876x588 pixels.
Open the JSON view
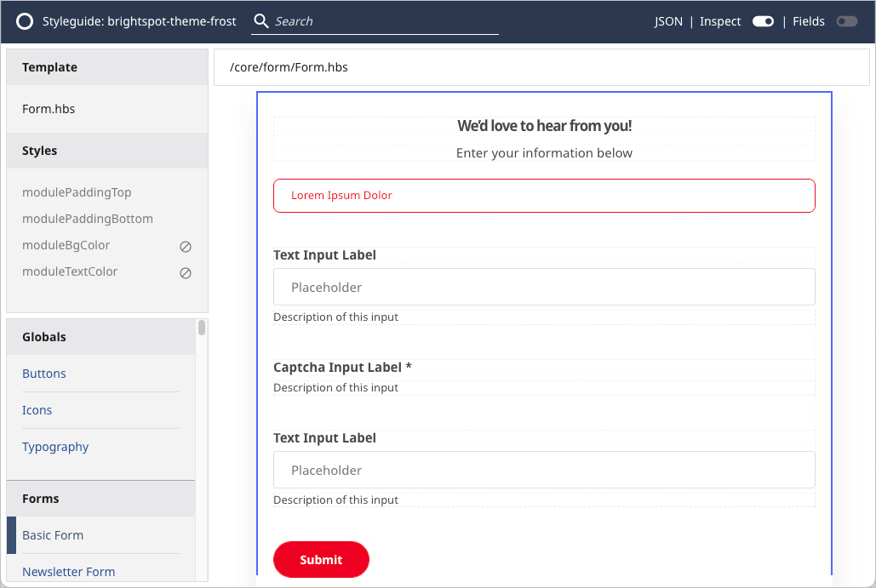668,21
